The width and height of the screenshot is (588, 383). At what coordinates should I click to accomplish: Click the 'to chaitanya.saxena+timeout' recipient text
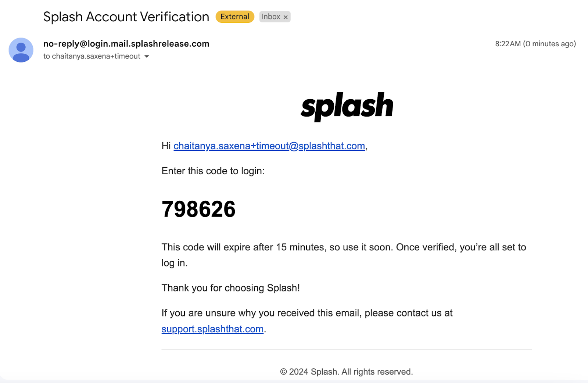[x=92, y=56]
